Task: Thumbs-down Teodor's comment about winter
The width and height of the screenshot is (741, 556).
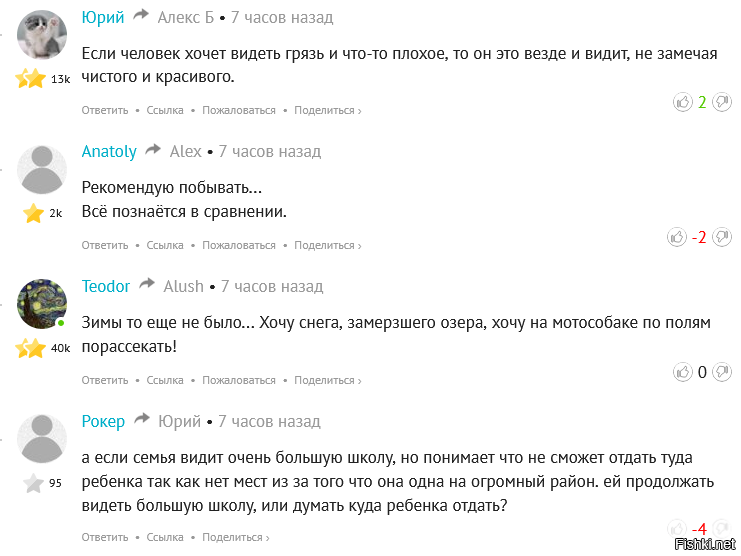Action: [x=722, y=372]
